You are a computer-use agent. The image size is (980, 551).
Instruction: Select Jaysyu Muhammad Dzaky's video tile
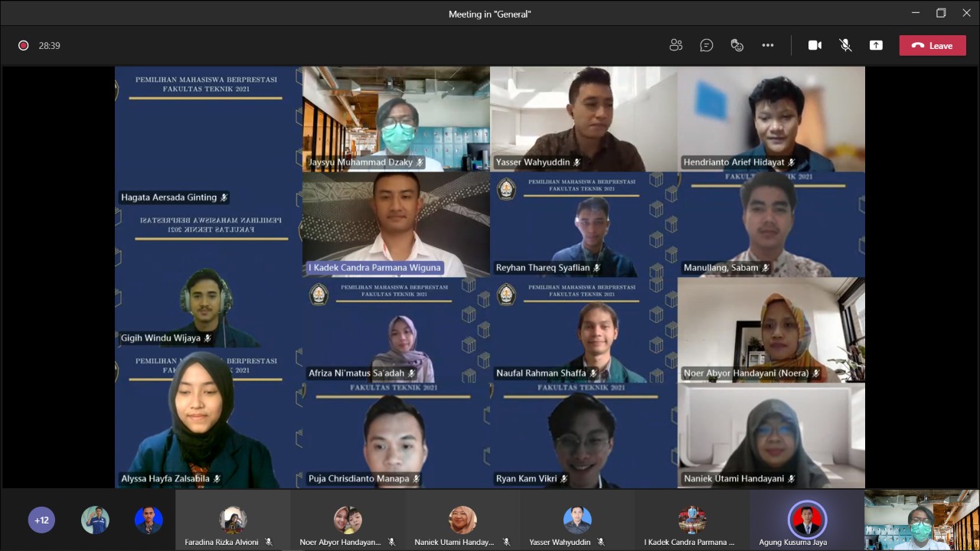pyautogui.click(x=396, y=119)
